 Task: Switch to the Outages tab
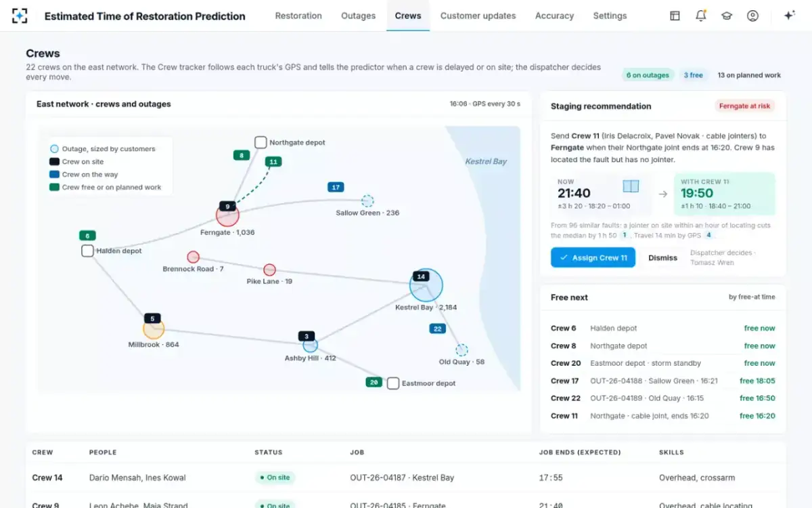click(x=358, y=16)
